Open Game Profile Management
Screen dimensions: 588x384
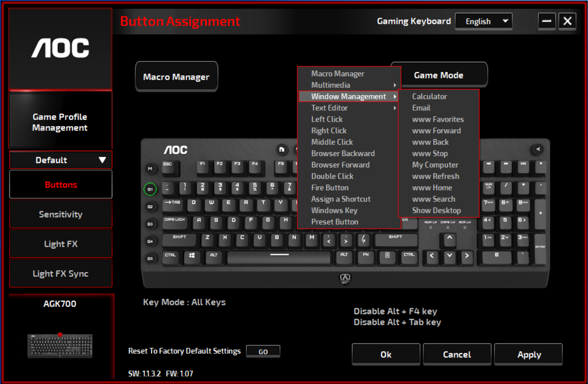[x=60, y=122]
